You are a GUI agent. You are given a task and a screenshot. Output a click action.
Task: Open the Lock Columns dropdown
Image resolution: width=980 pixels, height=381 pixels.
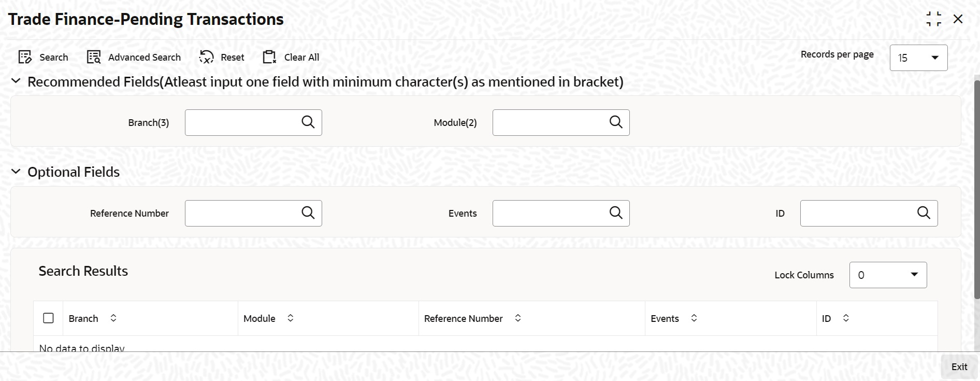[x=888, y=275]
